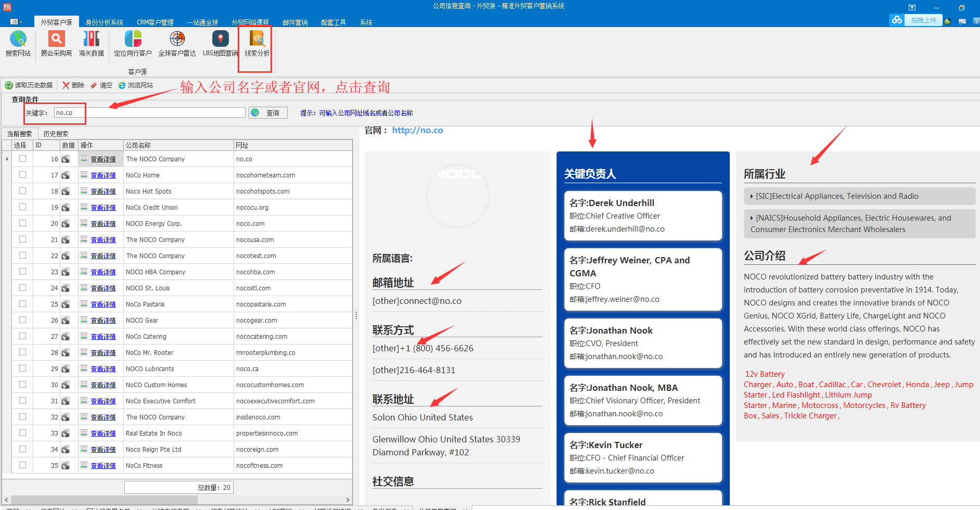Open the 搜索网站 search website tool
980x510 pixels.
click(18, 44)
